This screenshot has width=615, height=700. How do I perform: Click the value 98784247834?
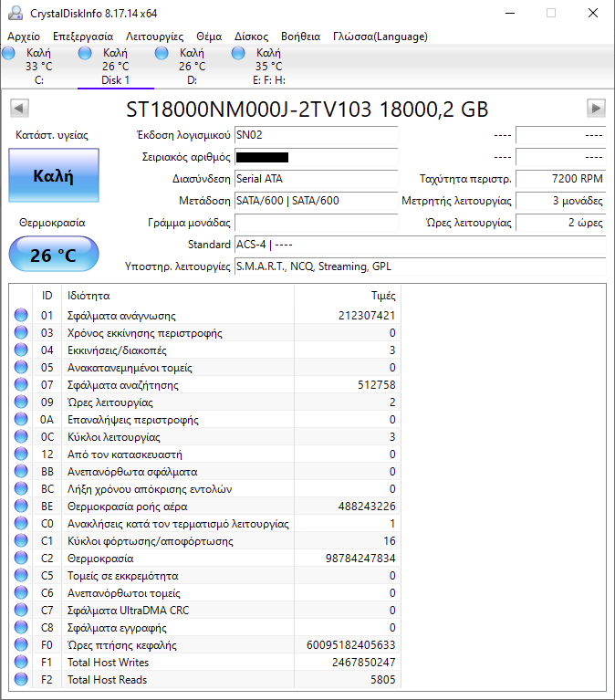360,559
